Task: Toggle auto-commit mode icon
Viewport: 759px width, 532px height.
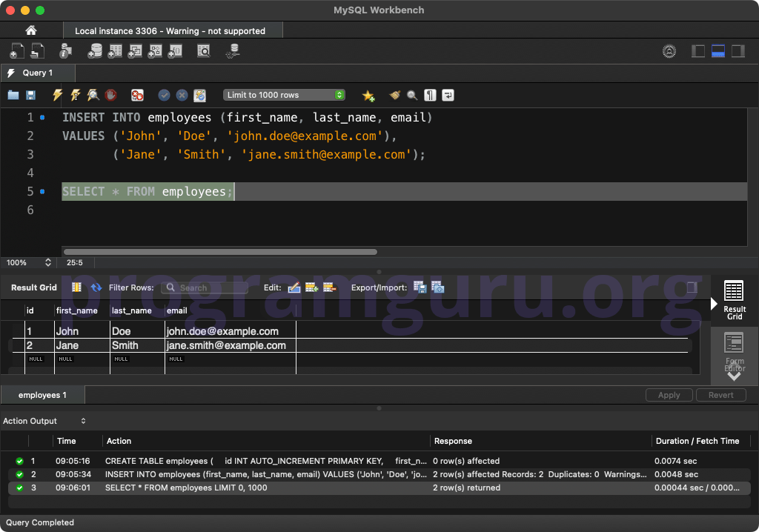Action: coord(200,96)
